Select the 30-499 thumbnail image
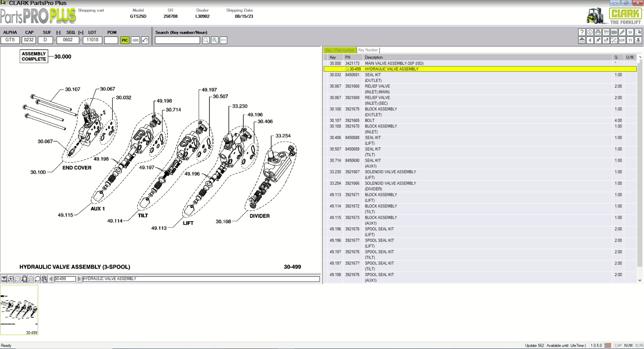The image size is (644, 349). (x=19, y=310)
